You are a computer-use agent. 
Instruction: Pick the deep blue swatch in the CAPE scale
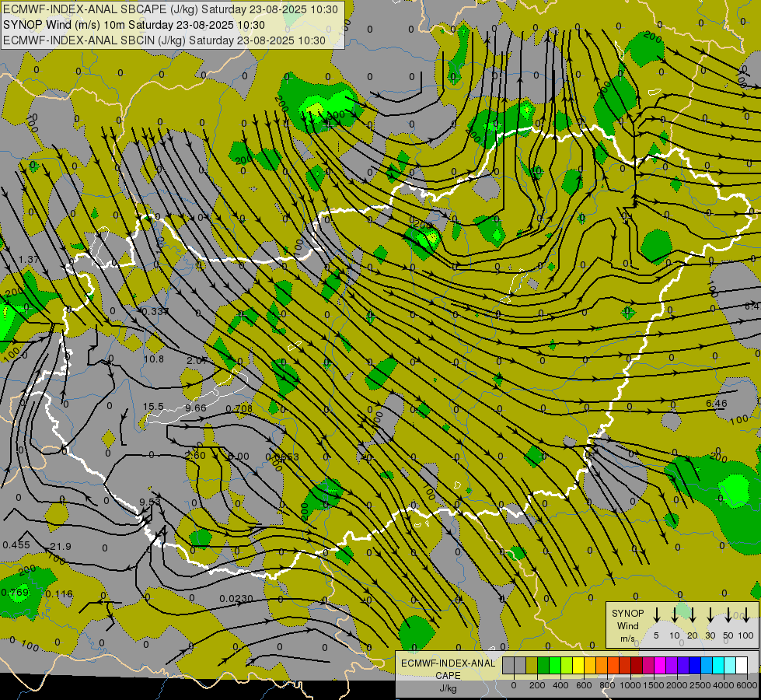pyautogui.click(x=694, y=665)
